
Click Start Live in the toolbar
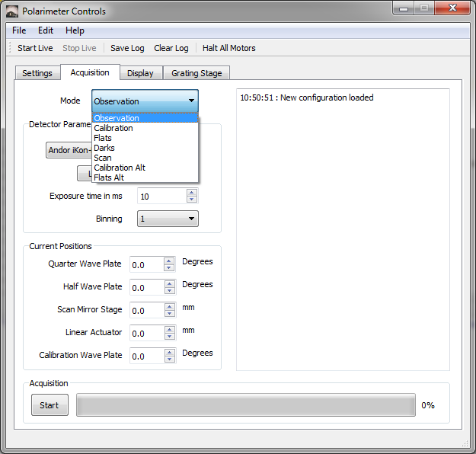pyautogui.click(x=35, y=48)
